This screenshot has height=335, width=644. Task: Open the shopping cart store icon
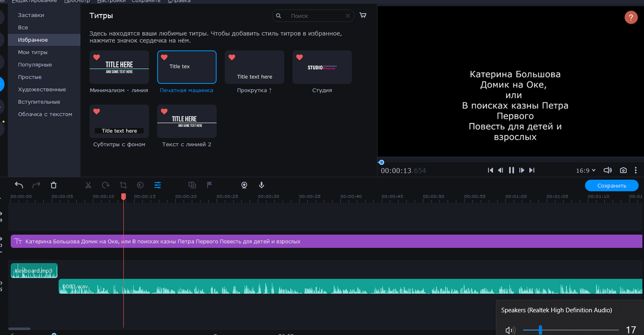363,16
